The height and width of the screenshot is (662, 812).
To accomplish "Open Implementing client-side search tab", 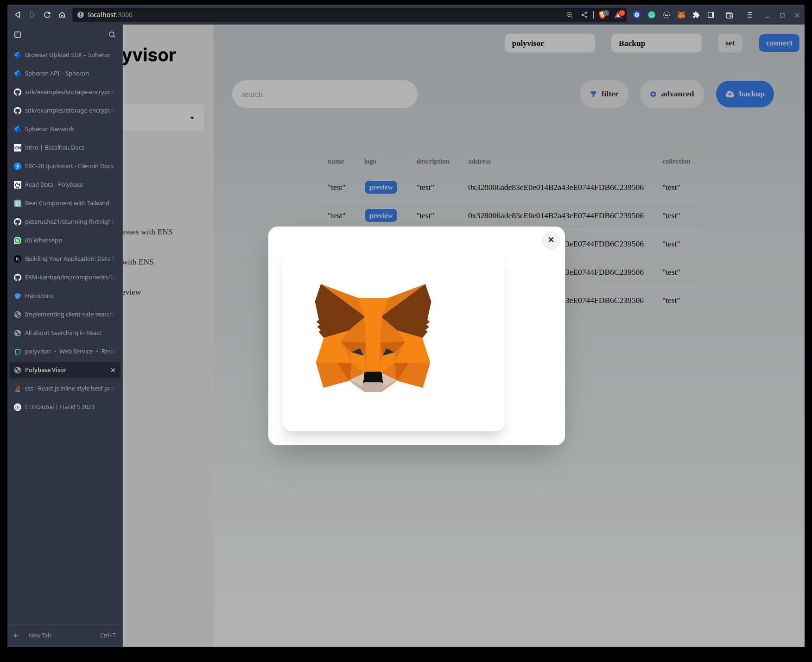I will pos(65,314).
